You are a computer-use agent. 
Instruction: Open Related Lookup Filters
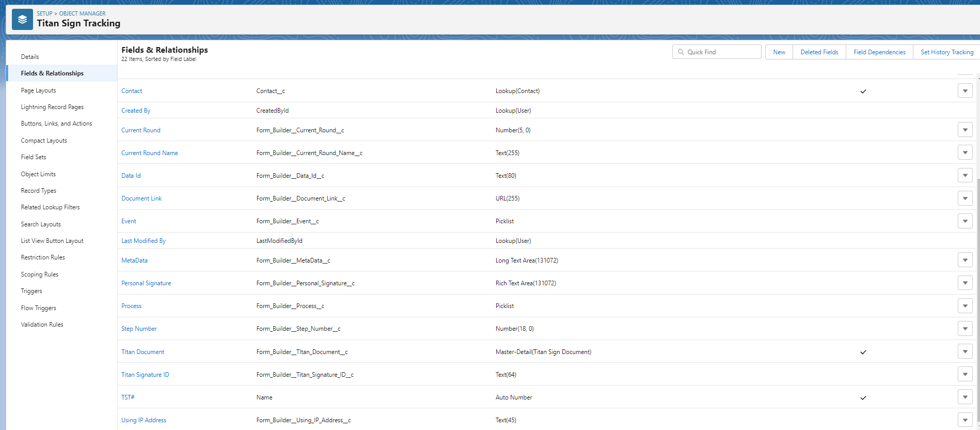[x=50, y=207]
